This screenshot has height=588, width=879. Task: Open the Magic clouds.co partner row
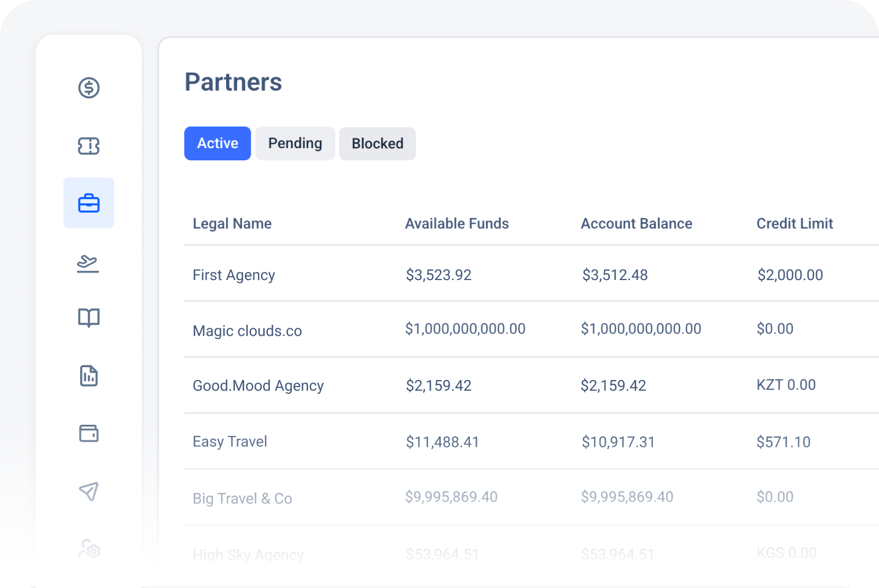coord(531,329)
